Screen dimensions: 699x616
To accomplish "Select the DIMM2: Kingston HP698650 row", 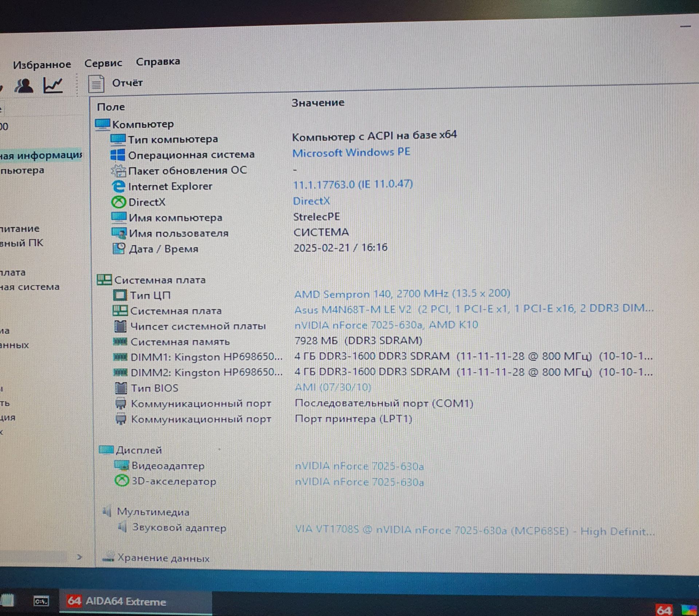I will (x=382, y=372).
